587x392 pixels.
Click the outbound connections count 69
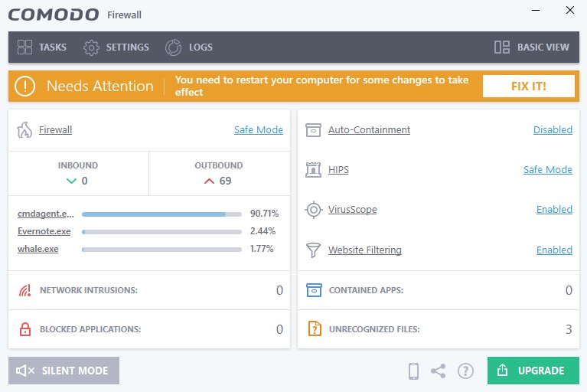[x=225, y=181]
